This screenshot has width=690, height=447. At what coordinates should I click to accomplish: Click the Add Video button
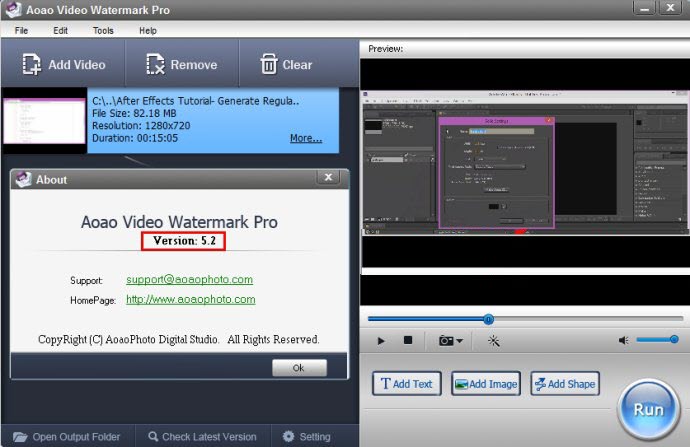[x=64, y=64]
